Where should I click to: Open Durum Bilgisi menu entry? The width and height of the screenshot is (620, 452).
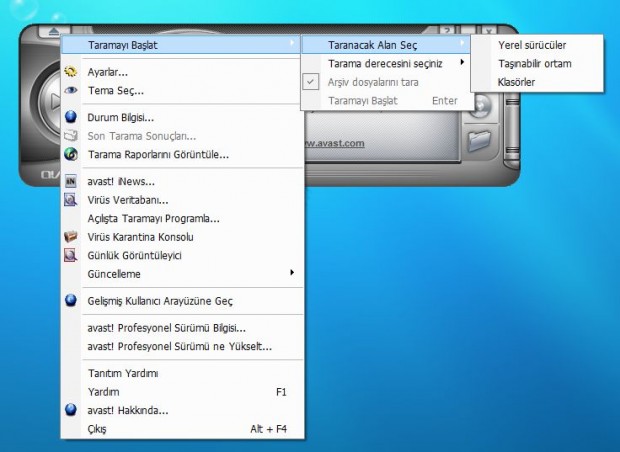pyautogui.click(x=182, y=117)
